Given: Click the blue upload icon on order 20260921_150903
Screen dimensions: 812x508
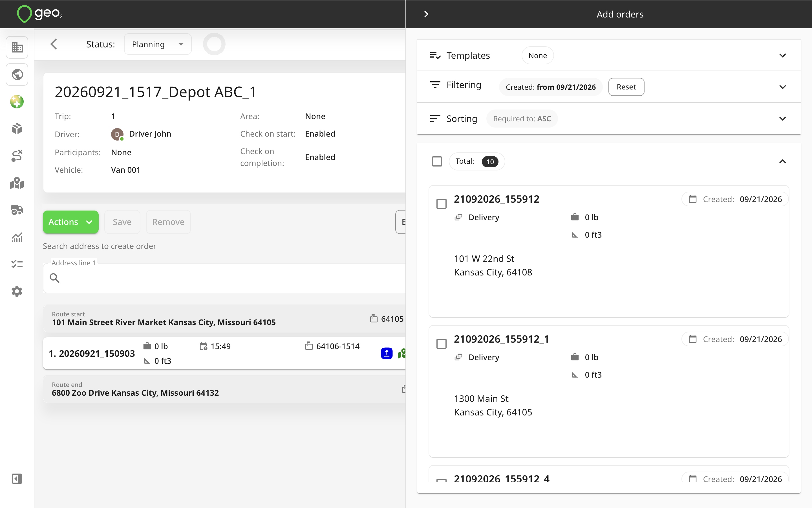Looking at the screenshot, I should click(x=387, y=353).
